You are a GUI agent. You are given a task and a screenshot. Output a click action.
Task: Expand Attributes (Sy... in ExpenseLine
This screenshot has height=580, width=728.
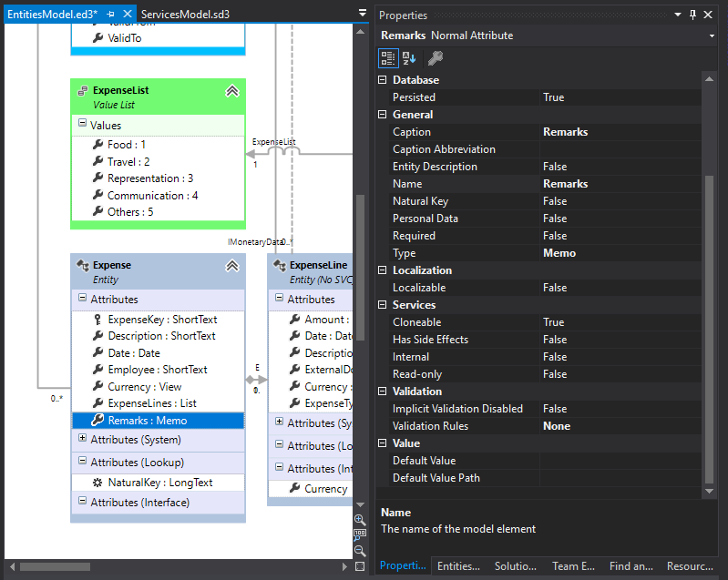[279, 422]
